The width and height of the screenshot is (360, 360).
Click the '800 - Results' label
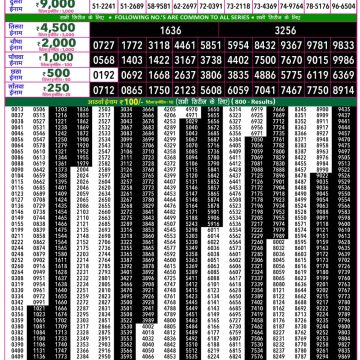[x=254, y=102]
